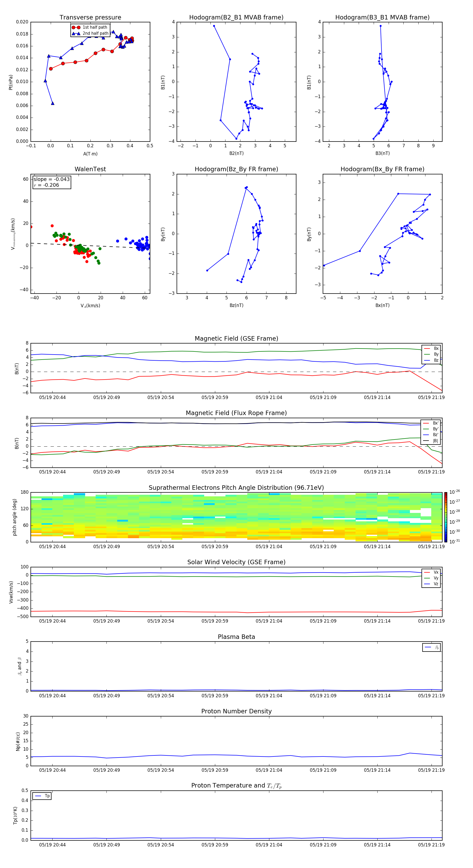
Task: Click 'B3(nT)' x-axis label
Action: coord(382,153)
